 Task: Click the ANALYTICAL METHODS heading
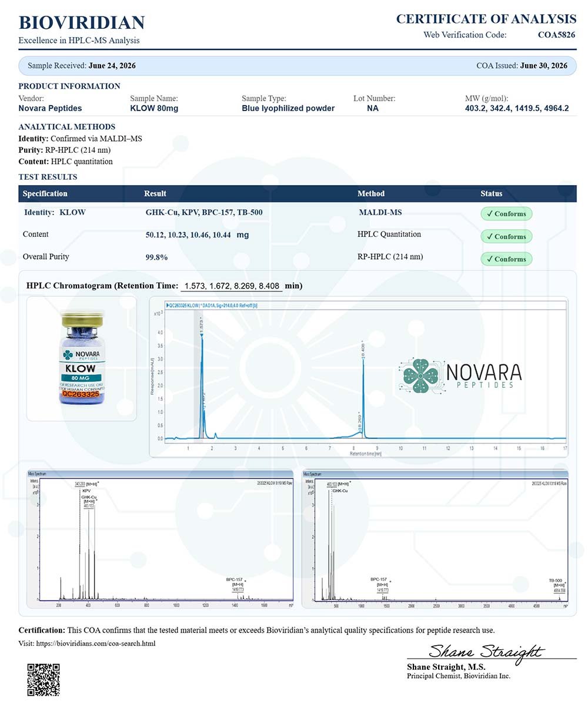(x=67, y=127)
